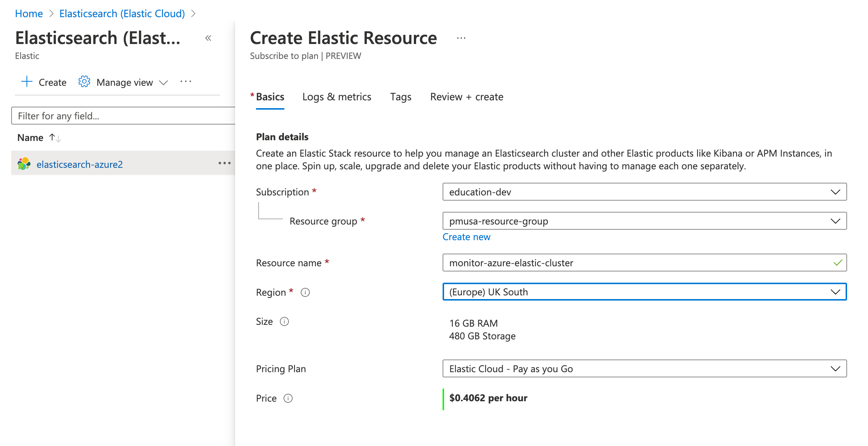The height and width of the screenshot is (446, 868).
Task: Click the + Create button in sidebar
Action: click(x=43, y=81)
